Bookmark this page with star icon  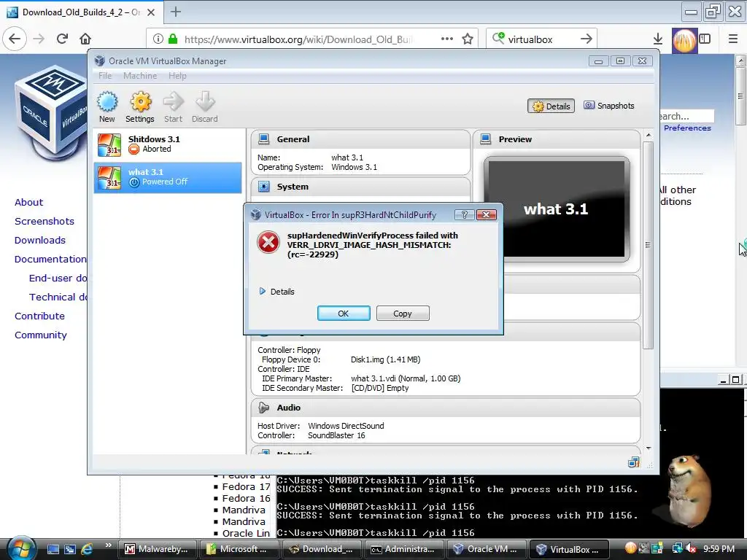point(468,39)
